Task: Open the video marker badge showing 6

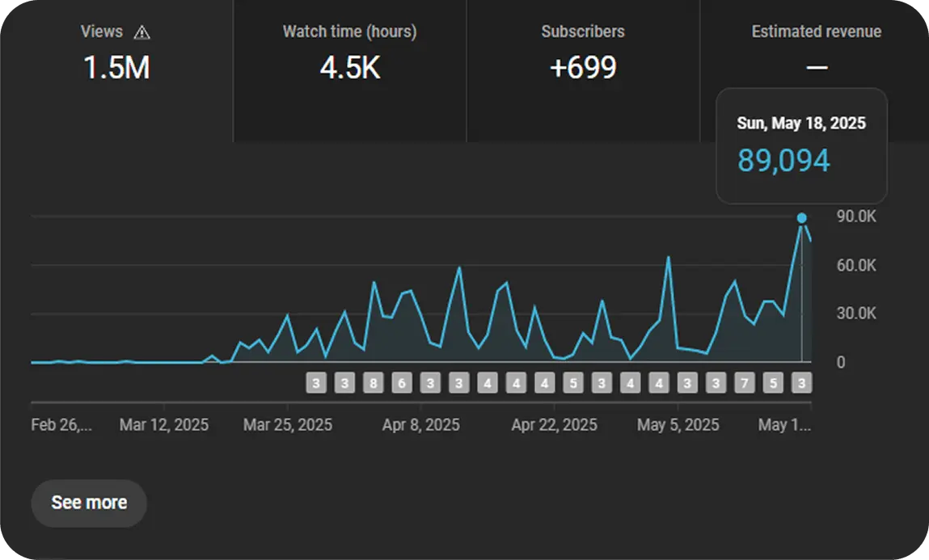Action: click(x=402, y=383)
